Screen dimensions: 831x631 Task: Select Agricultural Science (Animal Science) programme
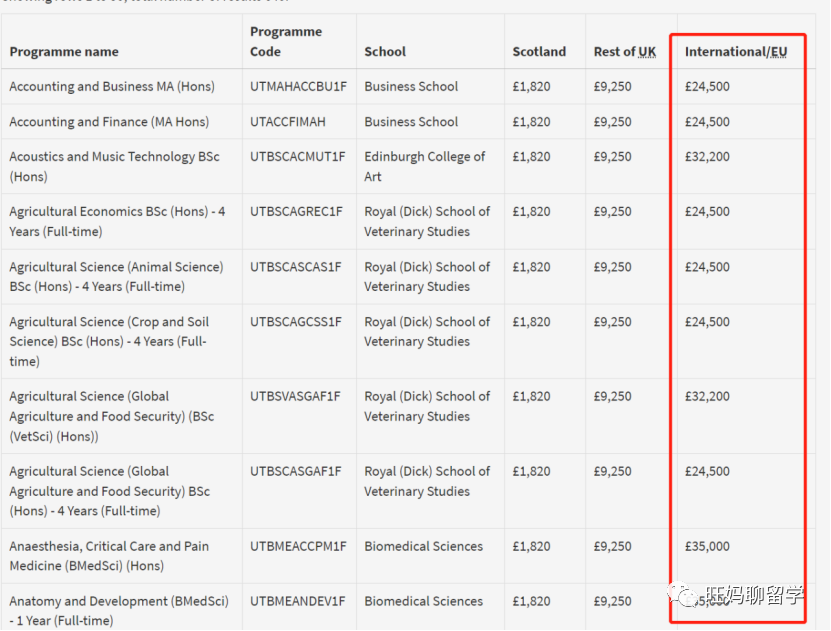pyautogui.click(x=116, y=276)
